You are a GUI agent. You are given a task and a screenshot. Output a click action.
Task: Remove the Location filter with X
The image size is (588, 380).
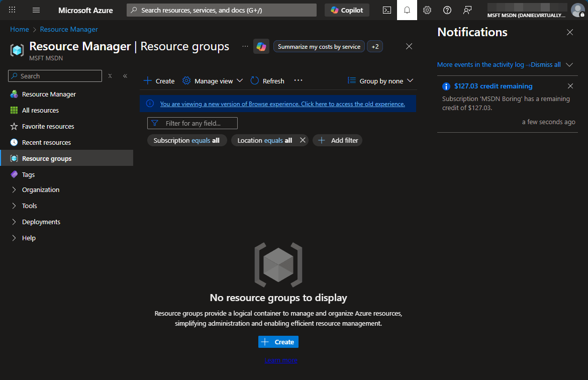pyautogui.click(x=303, y=140)
